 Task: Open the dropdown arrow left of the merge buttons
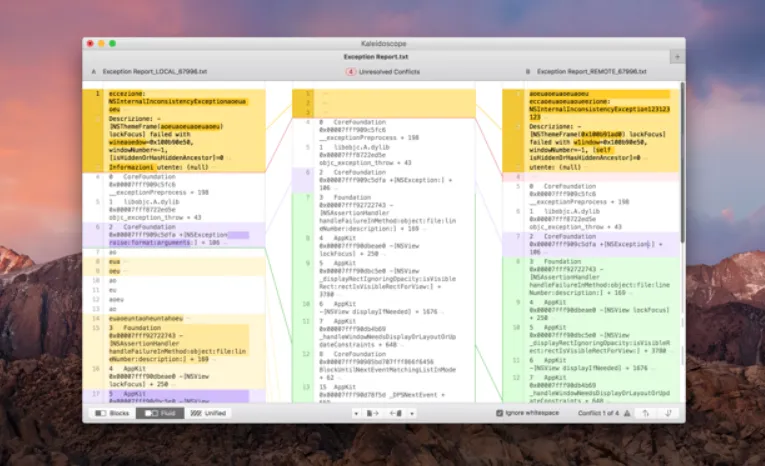(x=356, y=414)
